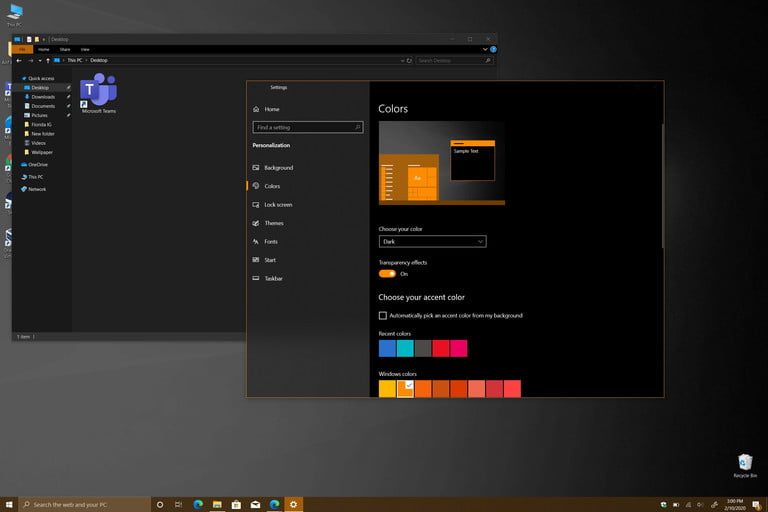Click the Back arrow in File Explorer
Image resolution: width=768 pixels, height=512 pixels.
pyautogui.click(x=19, y=60)
